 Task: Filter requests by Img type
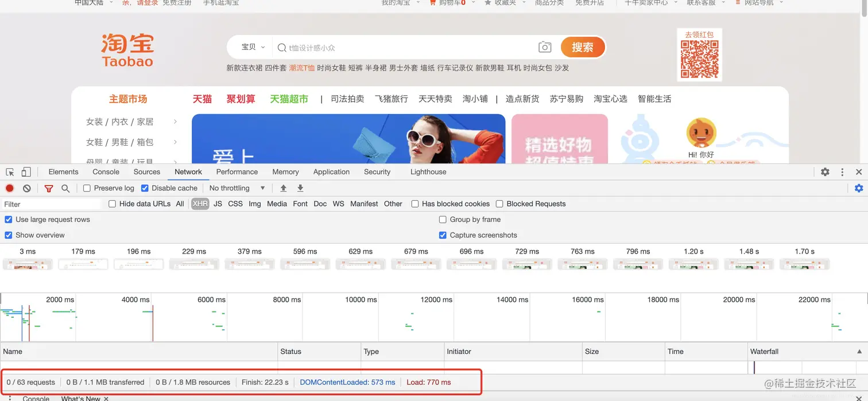[255, 204]
